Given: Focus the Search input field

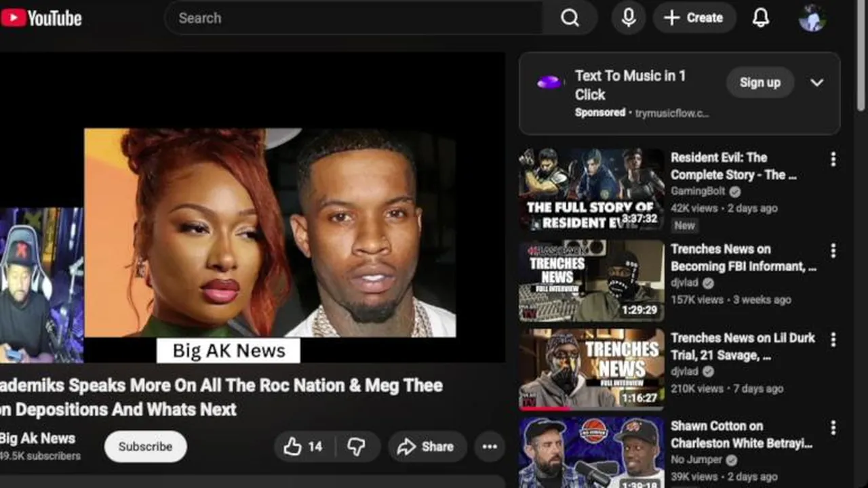Looking at the screenshot, I should click(x=353, y=18).
